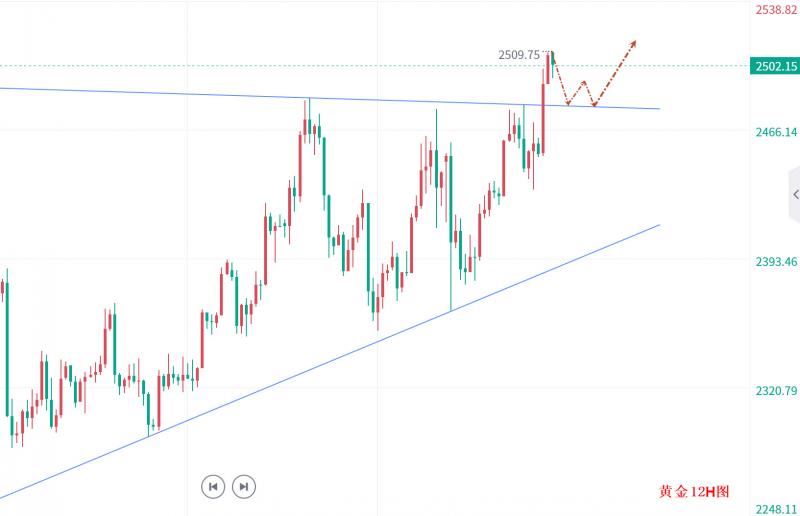
Task: Click the skip-to-previous playback button
Action: click(212, 487)
